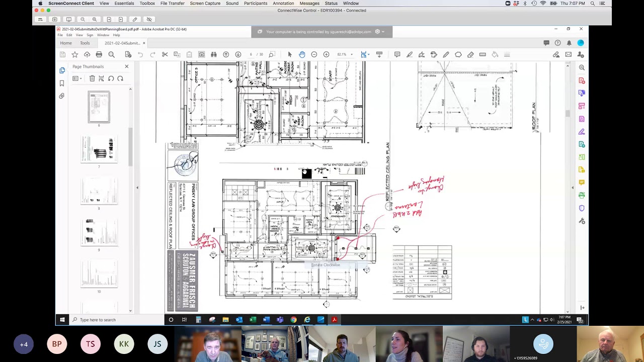Rotate page clockwise in thumbnails panel
This screenshot has width=644, height=362.
(120, 78)
